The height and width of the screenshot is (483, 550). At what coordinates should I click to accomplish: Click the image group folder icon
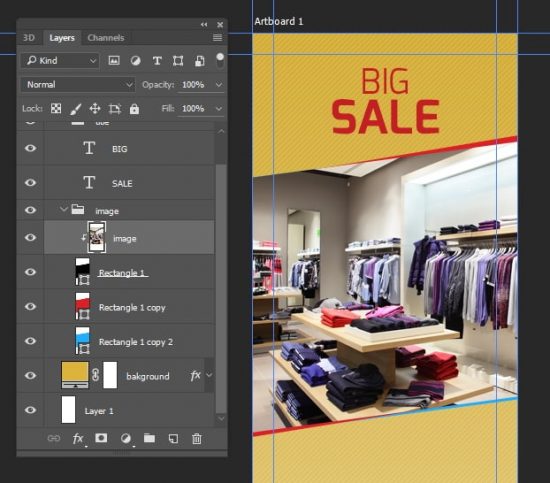(78, 210)
